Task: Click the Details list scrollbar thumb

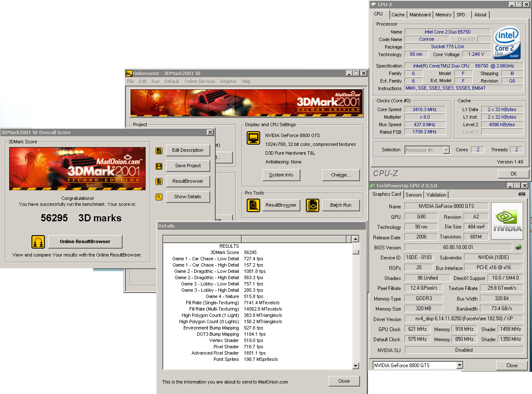Action: [356, 252]
